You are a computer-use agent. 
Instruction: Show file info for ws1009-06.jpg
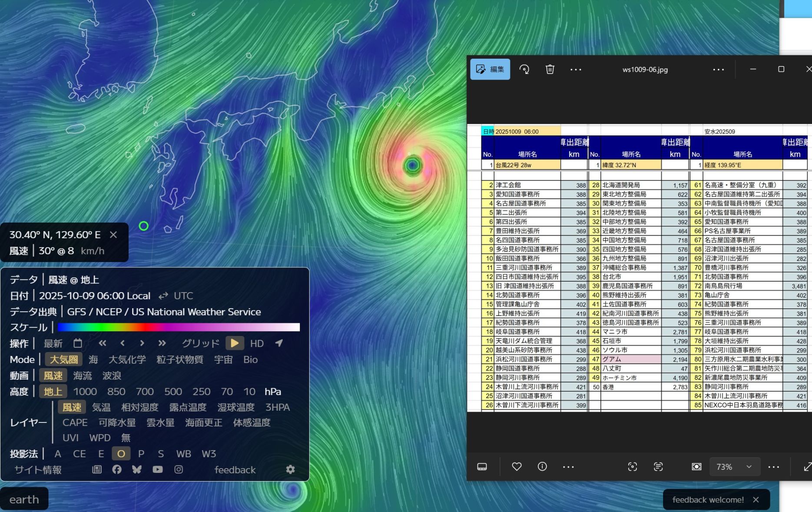[x=542, y=466]
